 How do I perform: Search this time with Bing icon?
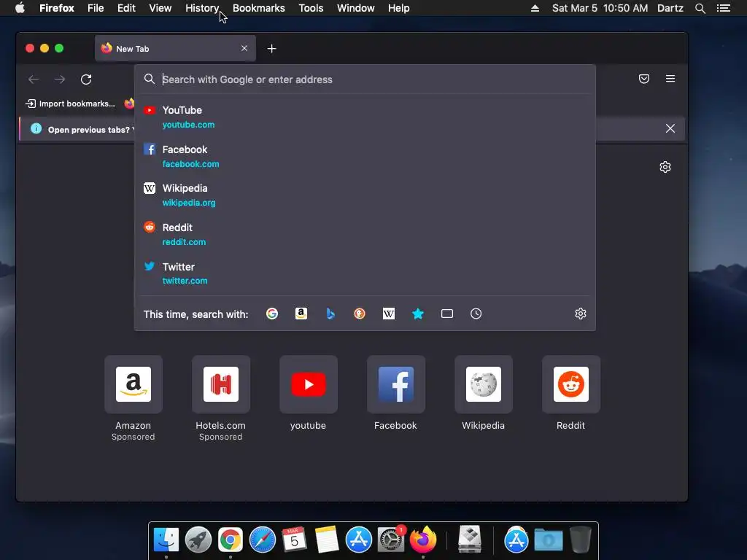pos(330,314)
